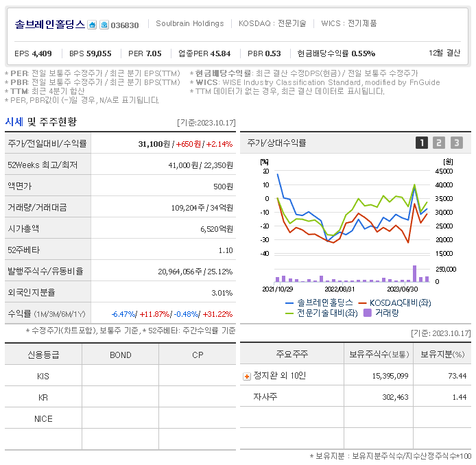The width and height of the screenshot is (476, 465).
Task: Click the WICS : 전기제품 classification
Action: tap(349, 23)
